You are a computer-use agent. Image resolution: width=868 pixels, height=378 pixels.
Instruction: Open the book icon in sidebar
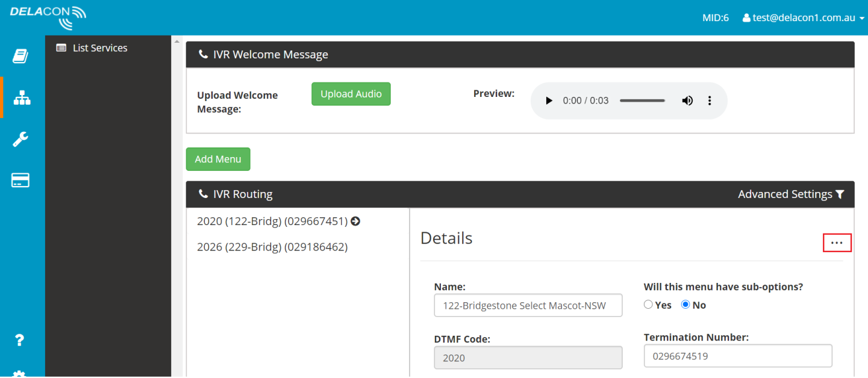[20, 57]
